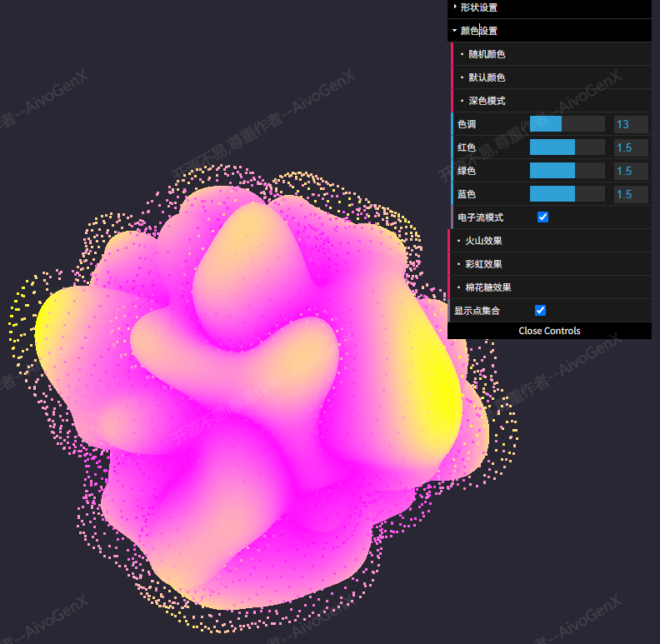Activate 深色模式 dark mode
The image size is (660, 644).
(x=487, y=101)
